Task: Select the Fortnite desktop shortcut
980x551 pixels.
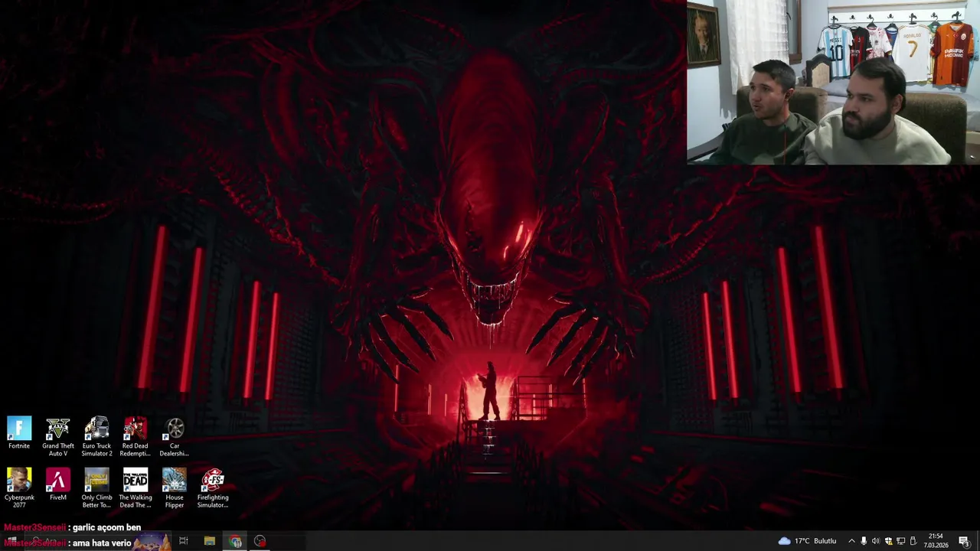Action: click(19, 433)
